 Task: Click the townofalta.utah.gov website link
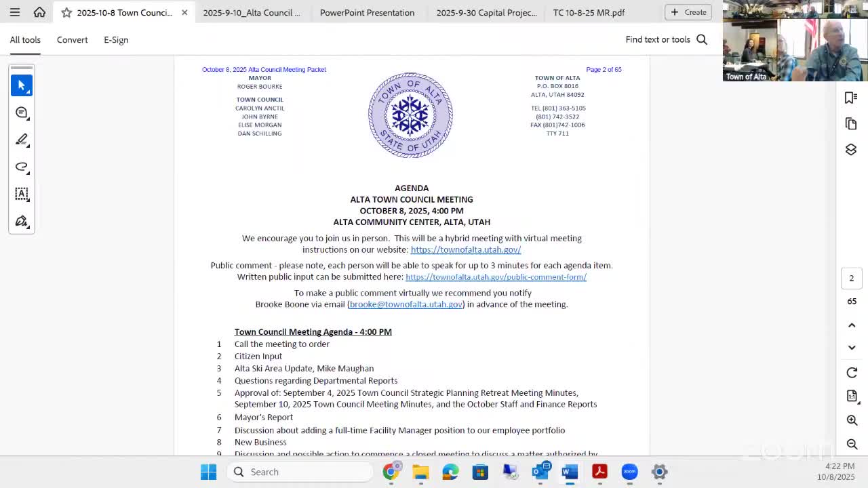coord(465,249)
